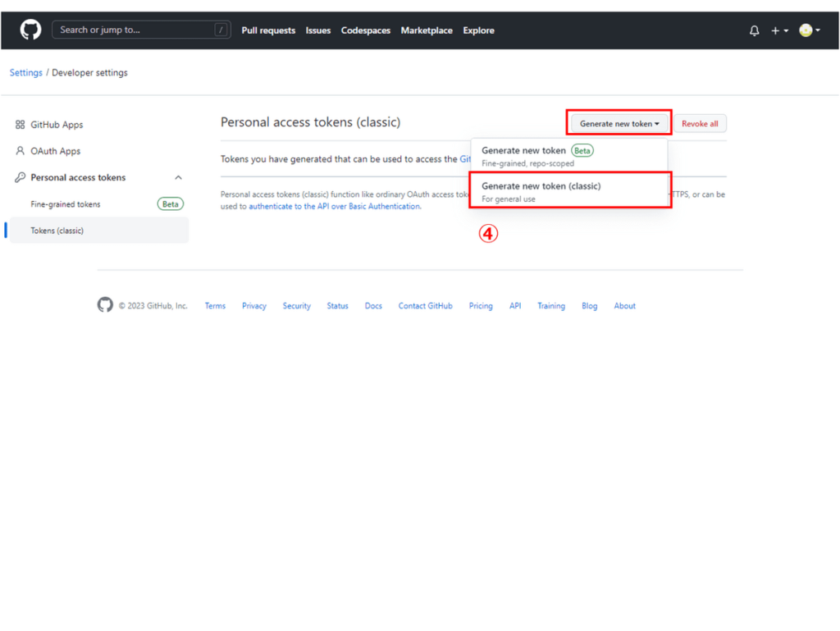This screenshot has width=840, height=631.
Task: Open the notifications bell
Action: tap(755, 30)
